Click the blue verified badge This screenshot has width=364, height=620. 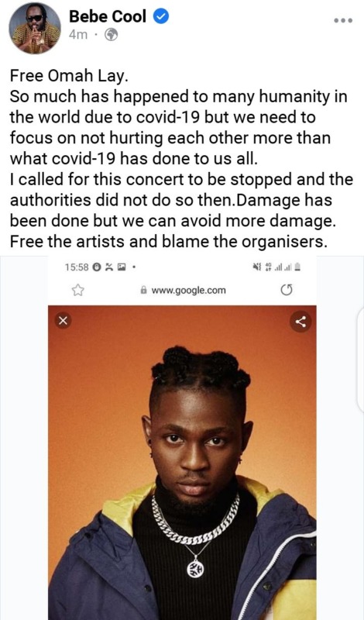161,17
